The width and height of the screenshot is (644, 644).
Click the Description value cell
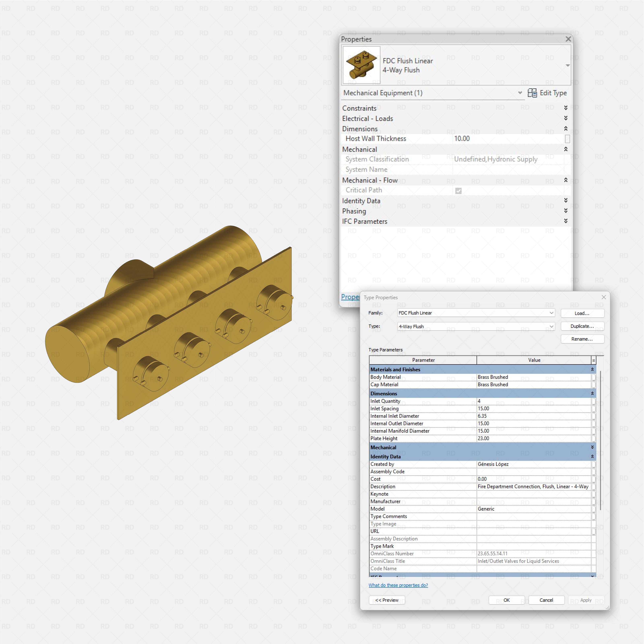click(x=534, y=486)
